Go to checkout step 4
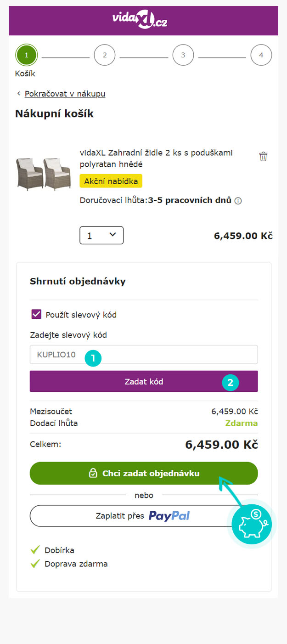The height and width of the screenshot is (644, 287). 261,55
